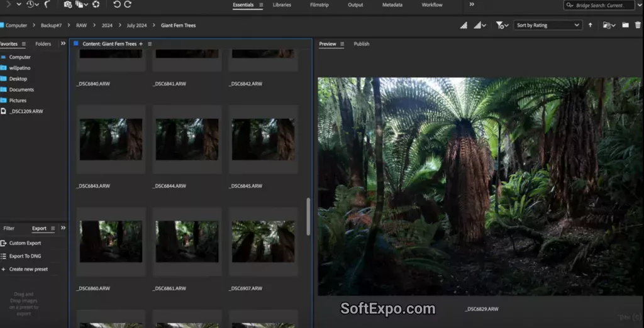The image size is (644, 328).
Task: Select Desktop in Favorites
Action: pos(18,79)
